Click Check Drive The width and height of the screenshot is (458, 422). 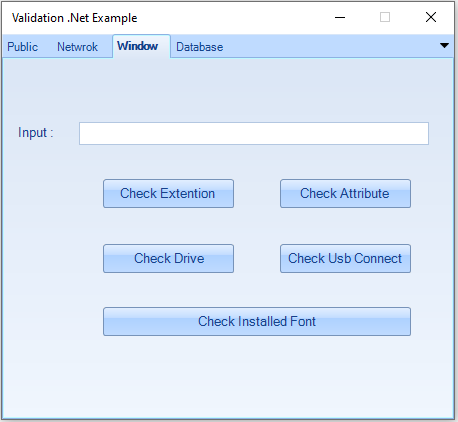pos(168,259)
